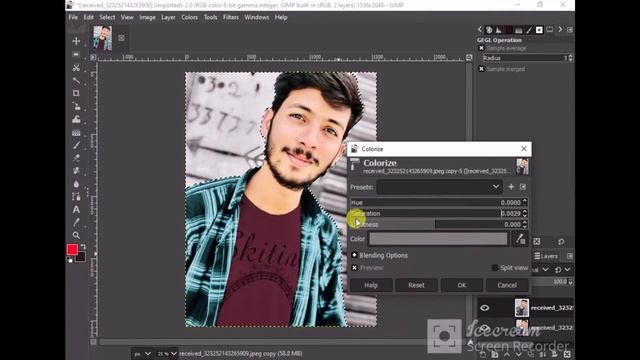Viewport: 640px width, 360px height.
Task: Select the Zoom magnifier tool
Action: pos(76,235)
